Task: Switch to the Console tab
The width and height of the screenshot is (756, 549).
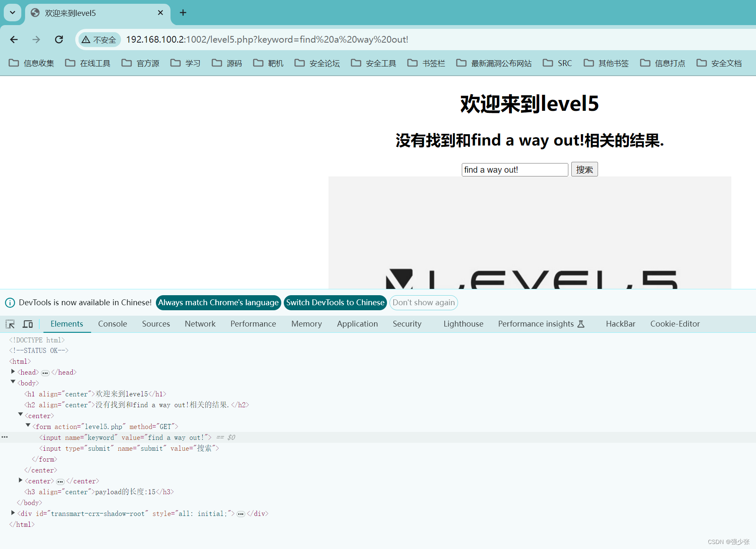Action: click(x=112, y=324)
